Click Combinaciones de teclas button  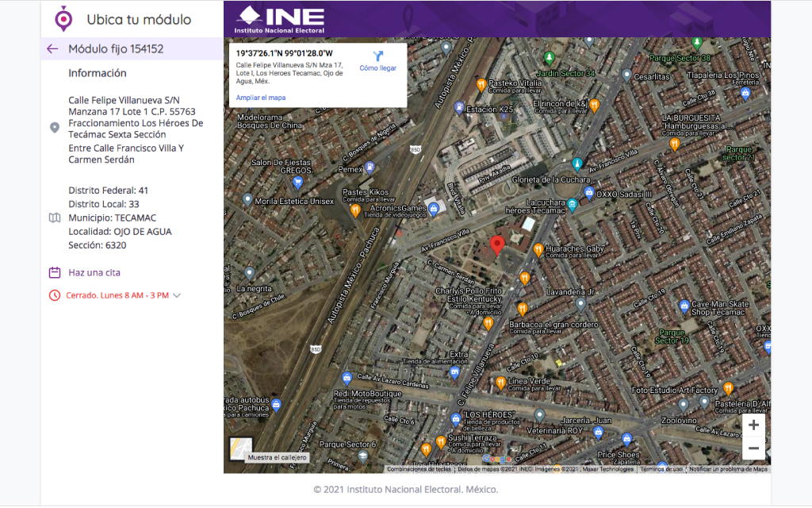tap(419, 469)
